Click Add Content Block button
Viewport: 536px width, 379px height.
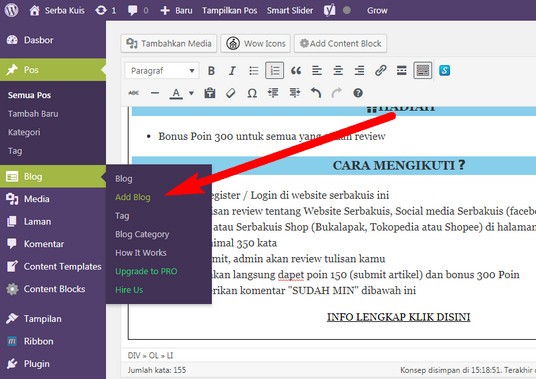[340, 43]
